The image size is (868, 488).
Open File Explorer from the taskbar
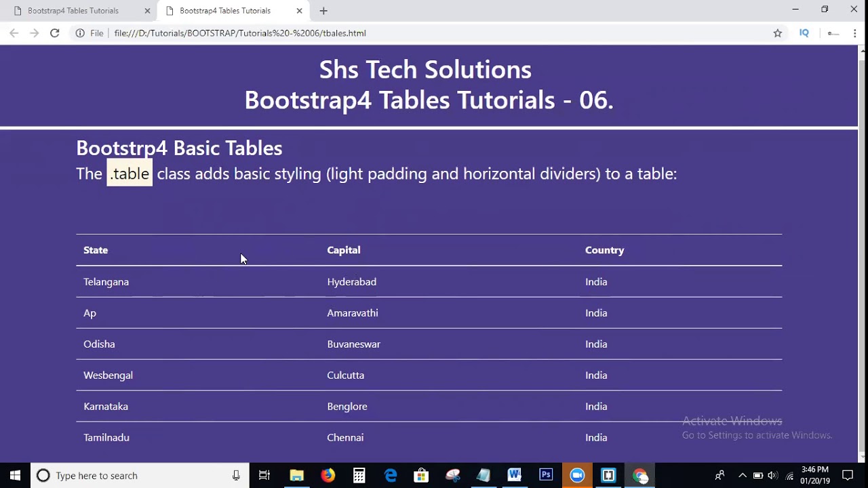296,475
